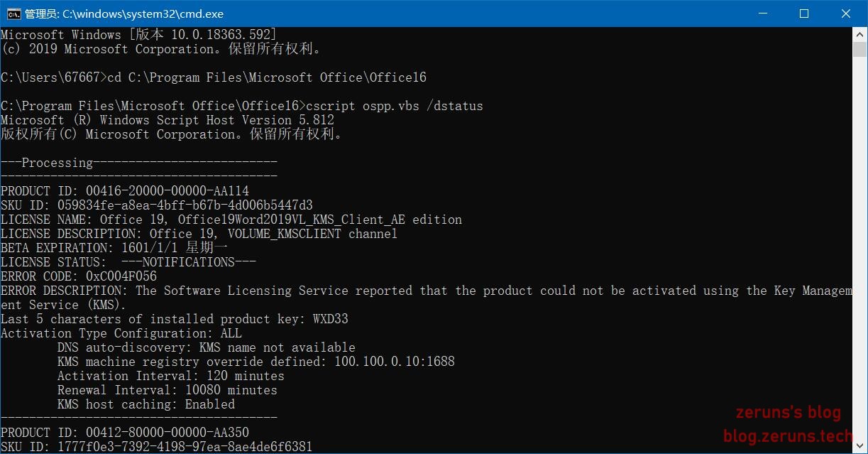Click the LICENSE NAME Office 19 line
The image size is (868, 454).
click(231, 220)
